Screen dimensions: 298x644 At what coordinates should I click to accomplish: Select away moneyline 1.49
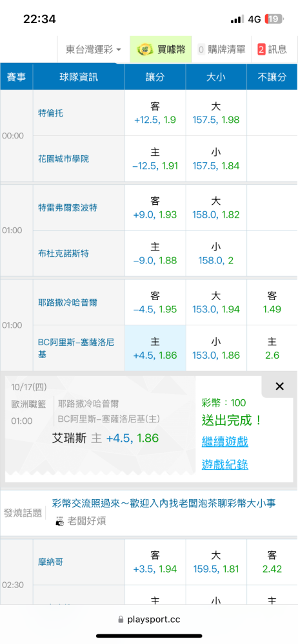click(272, 302)
